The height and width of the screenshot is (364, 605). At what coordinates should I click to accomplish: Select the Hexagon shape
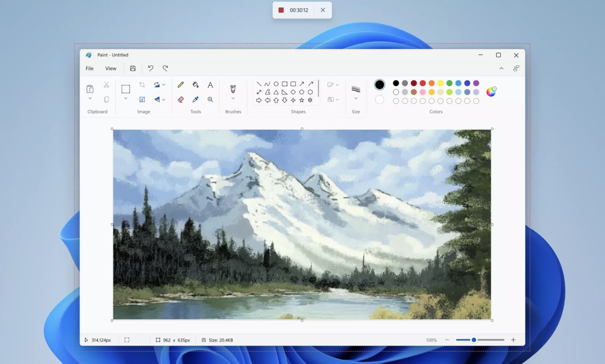pos(310,92)
